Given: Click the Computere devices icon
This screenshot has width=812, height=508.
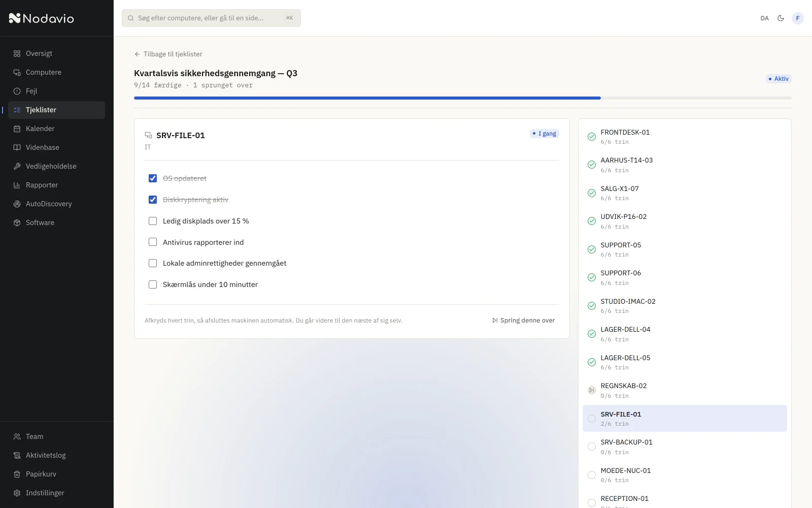Looking at the screenshot, I should pos(17,72).
